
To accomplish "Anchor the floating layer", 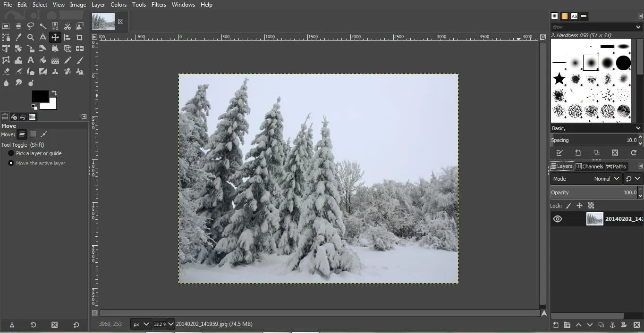I will coord(612,325).
